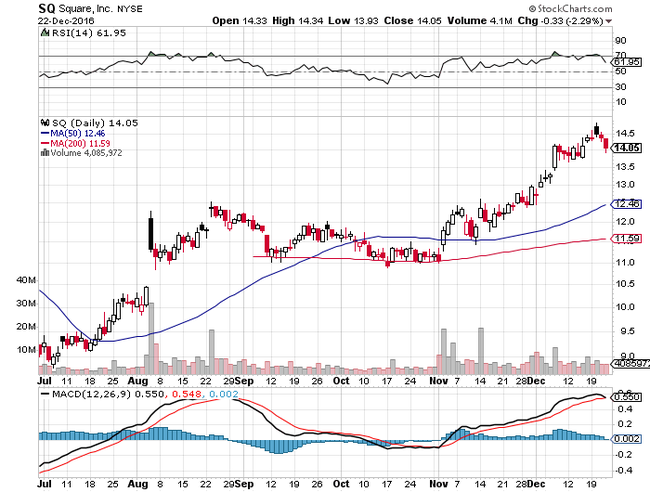Click the StockCharts.com watermark link
Image resolution: width=650 pixels, height=492 pixels.
coord(570,9)
